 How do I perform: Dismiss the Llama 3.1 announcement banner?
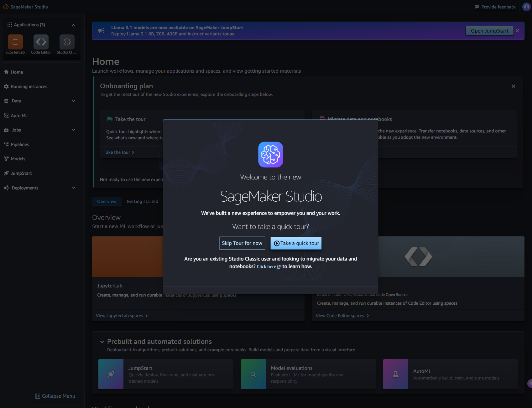(517, 31)
